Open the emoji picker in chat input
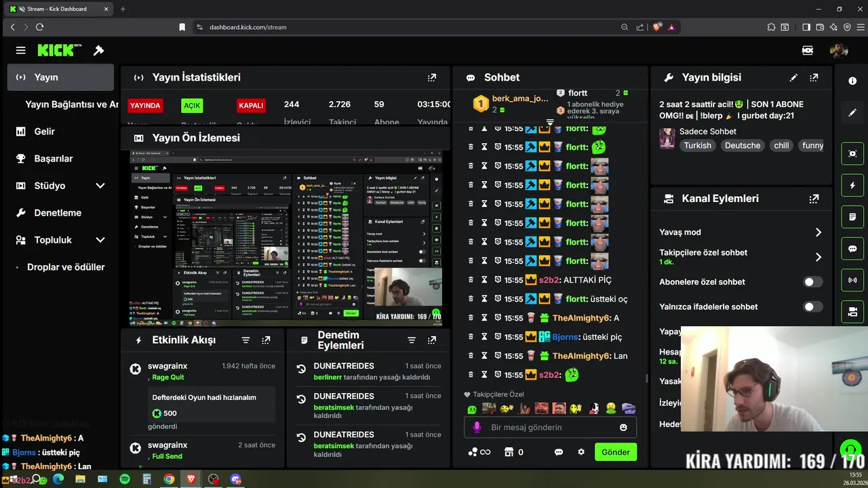The height and width of the screenshot is (488, 868). 623,428
